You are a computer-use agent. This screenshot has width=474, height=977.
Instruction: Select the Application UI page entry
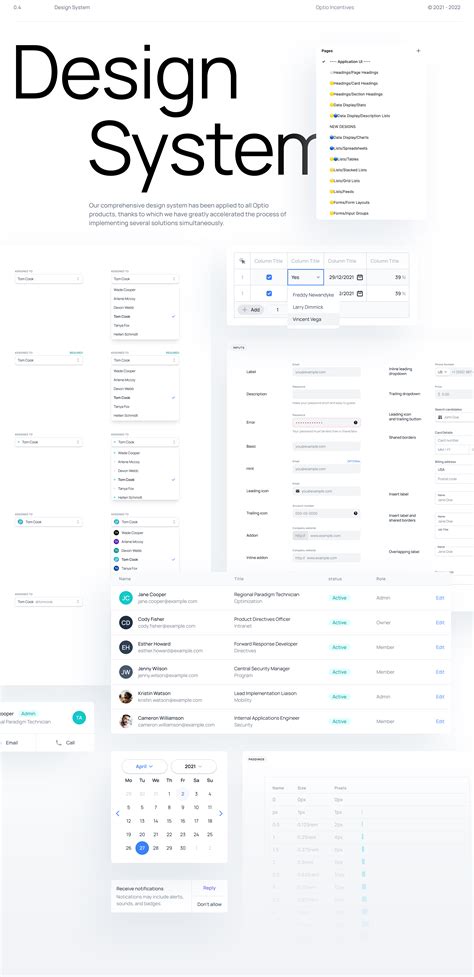pyautogui.click(x=350, y=62)
